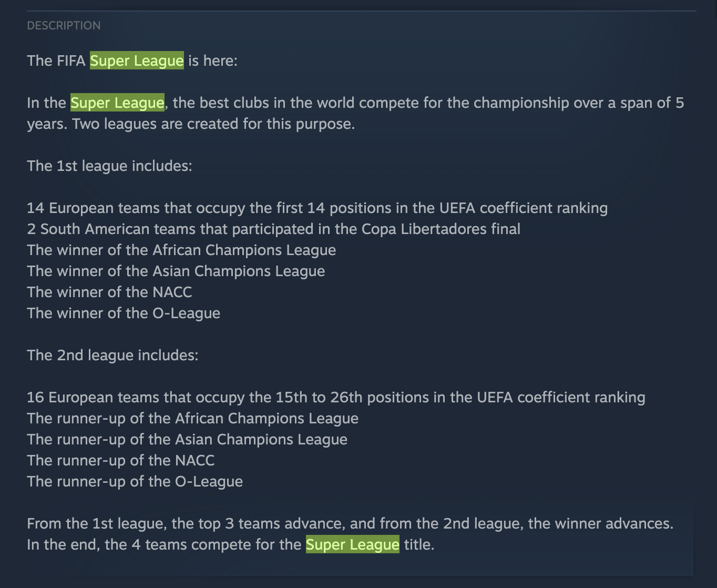Image resolution: width=717 pixels, height=588 pixels.
Task: Click 'The winner of the NACC' line
Action: (109, 292)
